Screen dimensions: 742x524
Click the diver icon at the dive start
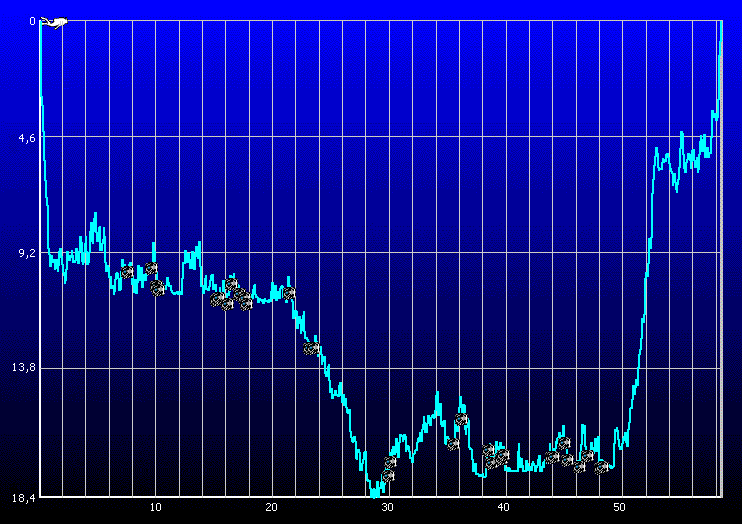[x=54, y=22]
